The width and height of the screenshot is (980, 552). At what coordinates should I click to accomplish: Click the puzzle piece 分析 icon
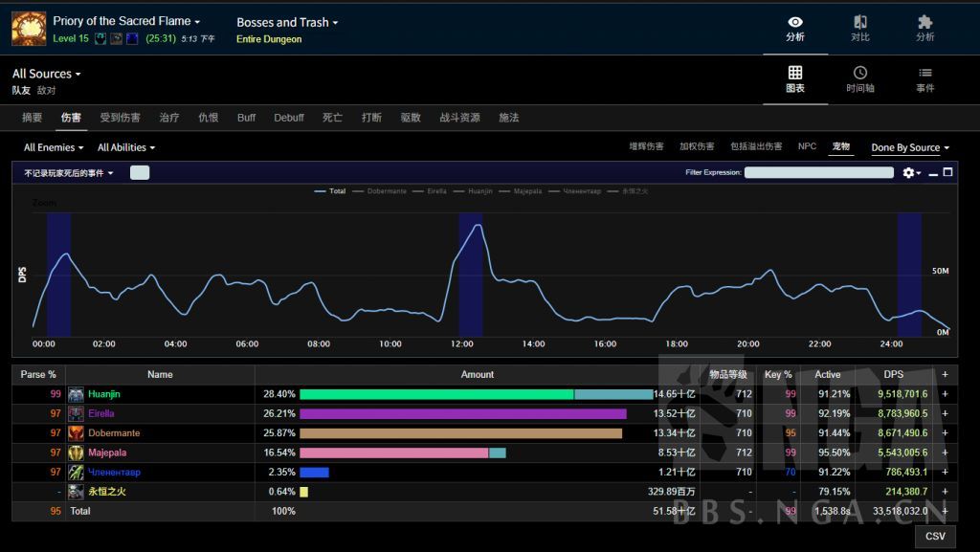[924, 28]
